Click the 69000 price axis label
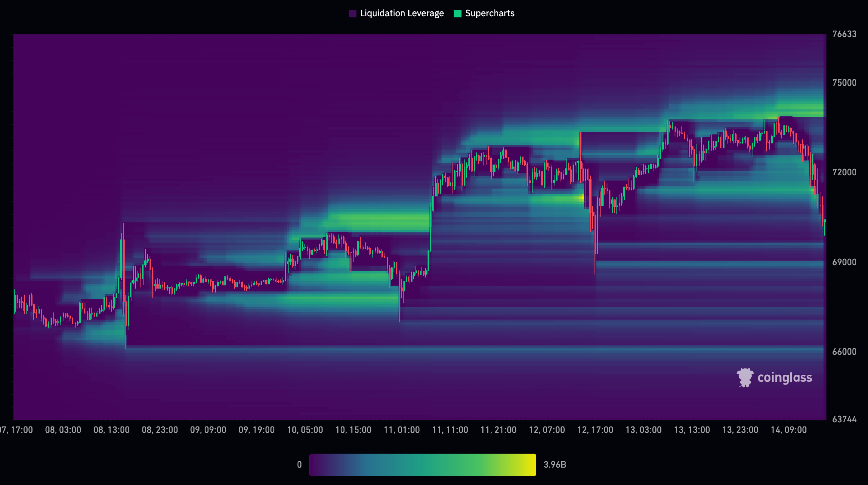Image resolution: width=868 pixels, height=485 pixels. click(x=844, y=262)
